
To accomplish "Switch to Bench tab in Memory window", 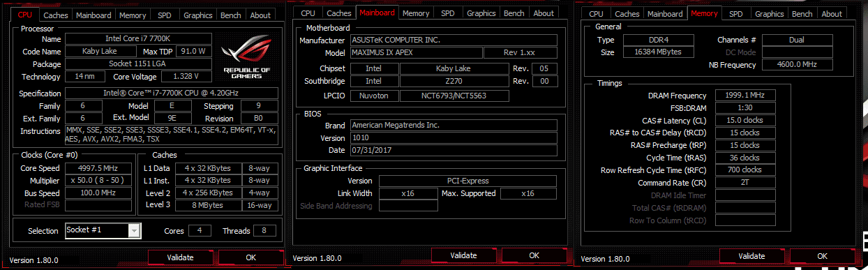I will 802,13.
